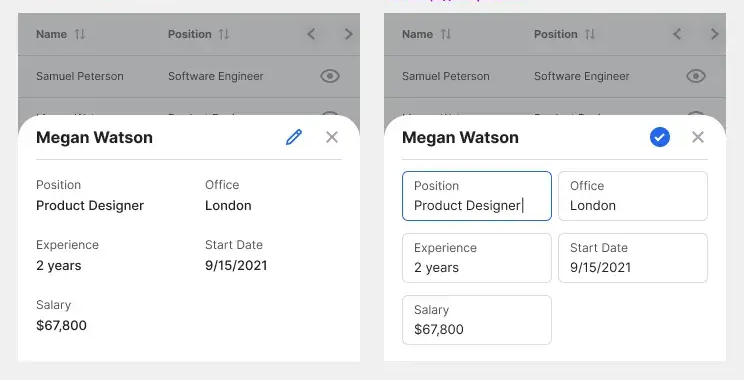744x380 pixels.
Task: Click the Start Date input field
Action: [x=633, y=258]
